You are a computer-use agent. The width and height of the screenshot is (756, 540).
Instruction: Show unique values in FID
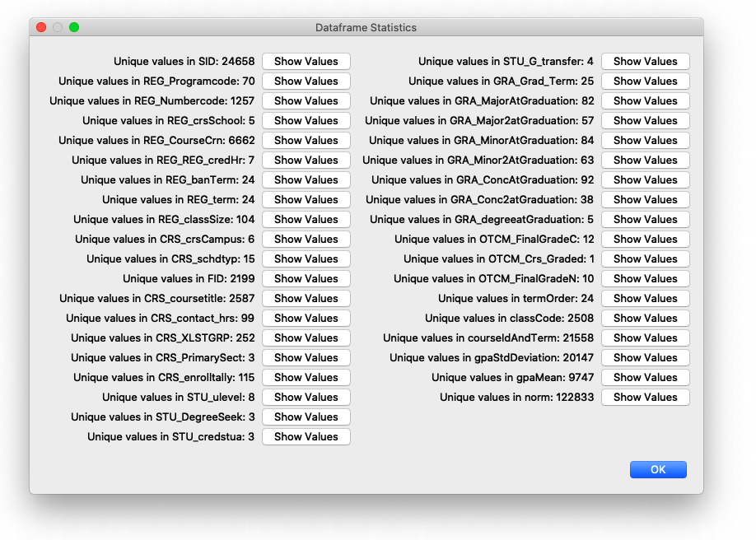tap(306, 278)
